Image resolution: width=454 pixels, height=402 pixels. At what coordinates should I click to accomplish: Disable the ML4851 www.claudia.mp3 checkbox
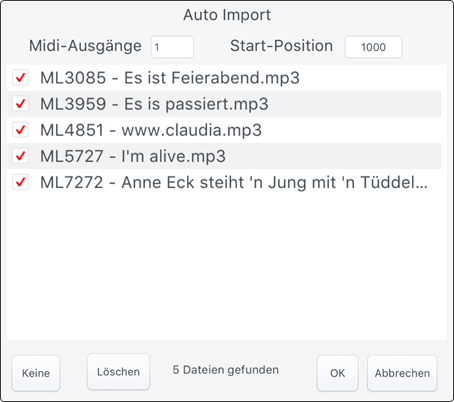(x=20, y=130)
